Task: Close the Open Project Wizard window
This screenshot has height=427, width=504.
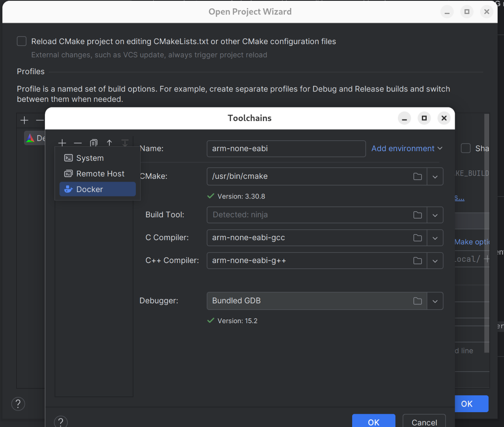Action: tap(487, 12)
